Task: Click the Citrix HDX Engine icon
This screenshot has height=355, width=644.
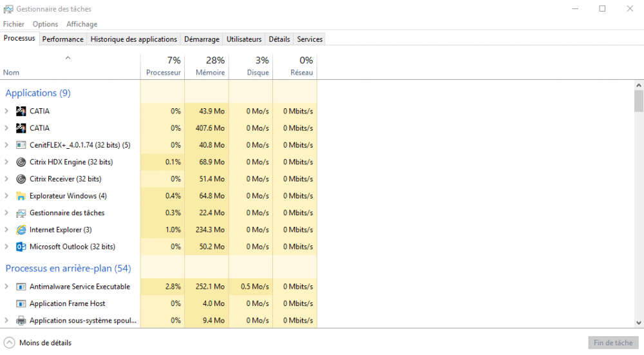Action: coord(21,162)
